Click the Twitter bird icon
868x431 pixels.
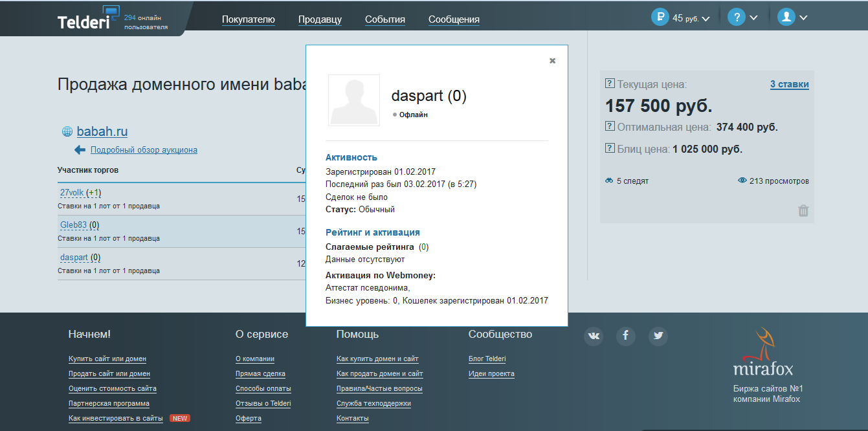click(658, 336)
